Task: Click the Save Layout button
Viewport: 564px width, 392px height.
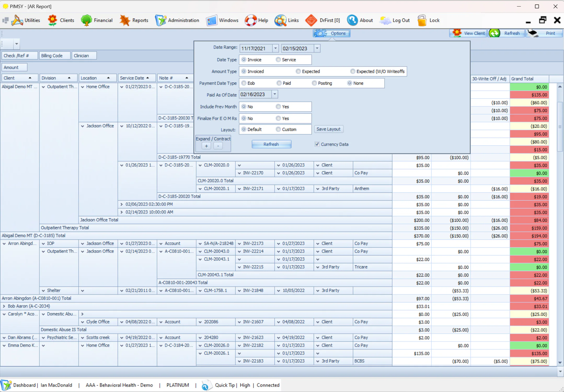Action: (328, 129)
